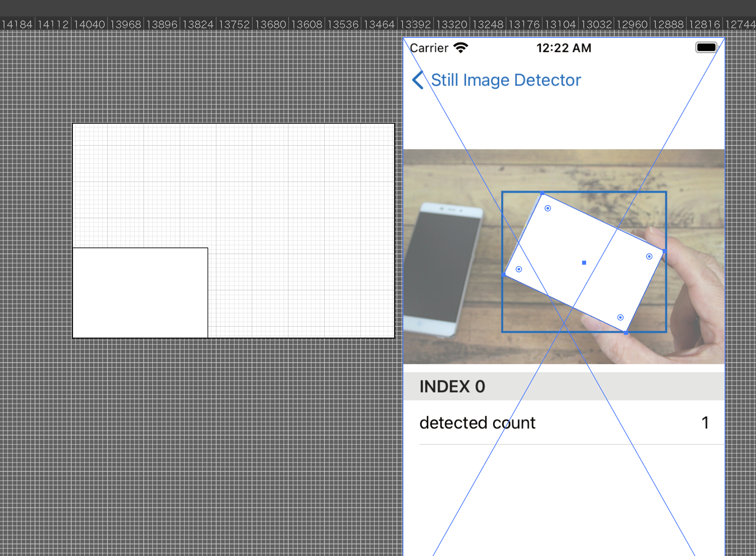Click ruler mark 13536

click(343, 25)
